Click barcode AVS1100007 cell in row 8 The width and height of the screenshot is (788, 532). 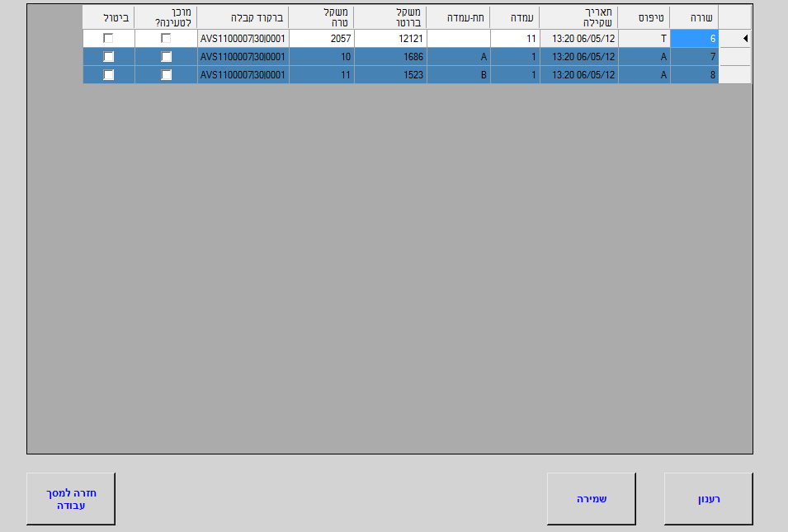[x=243, y=75]
